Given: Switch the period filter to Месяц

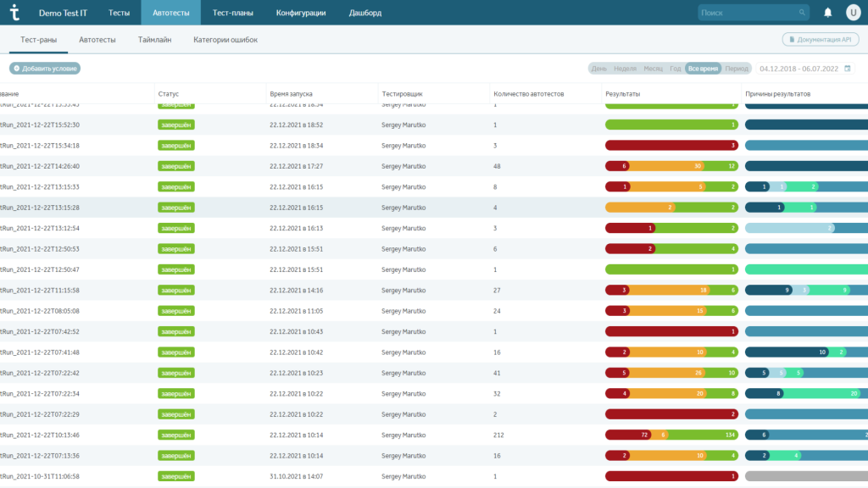Looking at the screenshot, I should [x=653, y=69].
